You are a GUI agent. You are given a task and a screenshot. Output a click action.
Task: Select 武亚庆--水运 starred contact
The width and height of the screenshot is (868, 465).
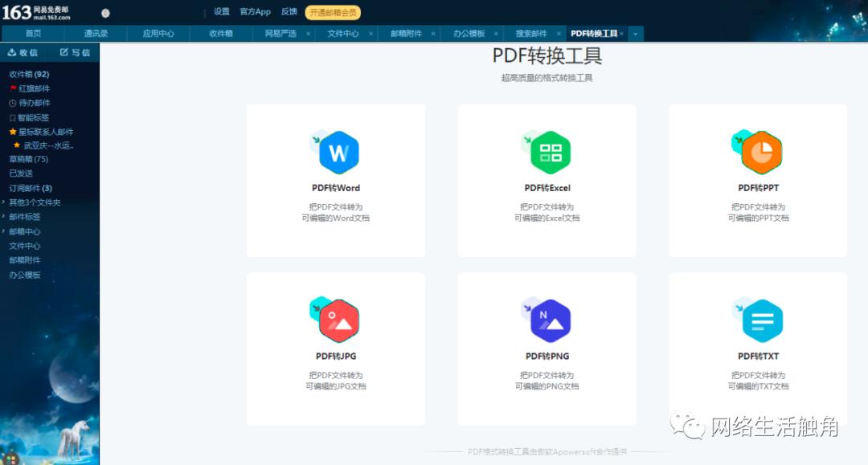pos(49,145)
